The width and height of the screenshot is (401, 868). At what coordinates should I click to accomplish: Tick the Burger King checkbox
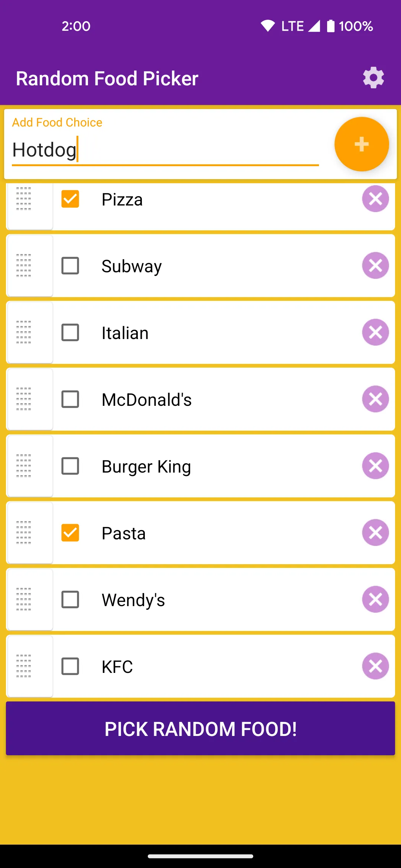tap(70, 466)
